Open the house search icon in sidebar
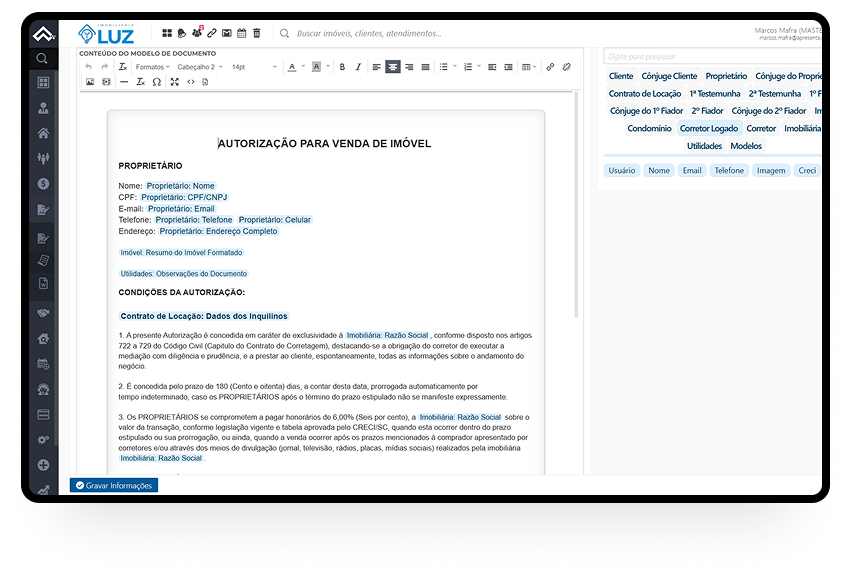The height and width of the screenshot is (579, 851). tap(43, 339)
